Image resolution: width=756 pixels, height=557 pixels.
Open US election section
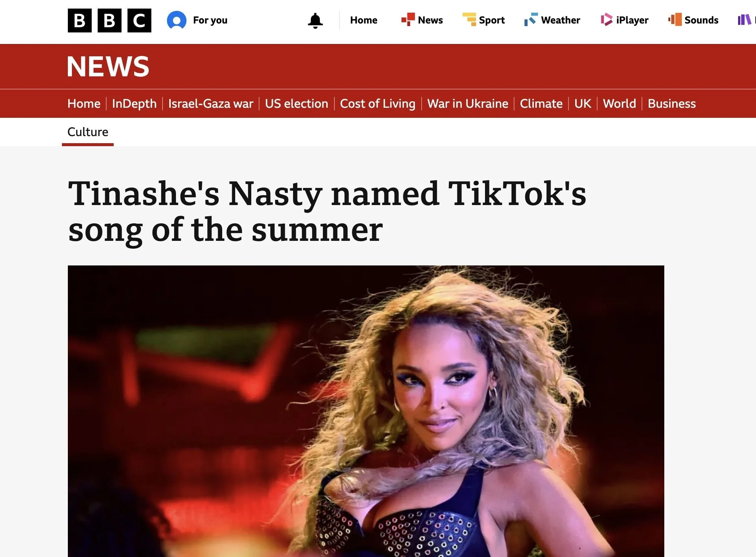(x=296, y=103)
